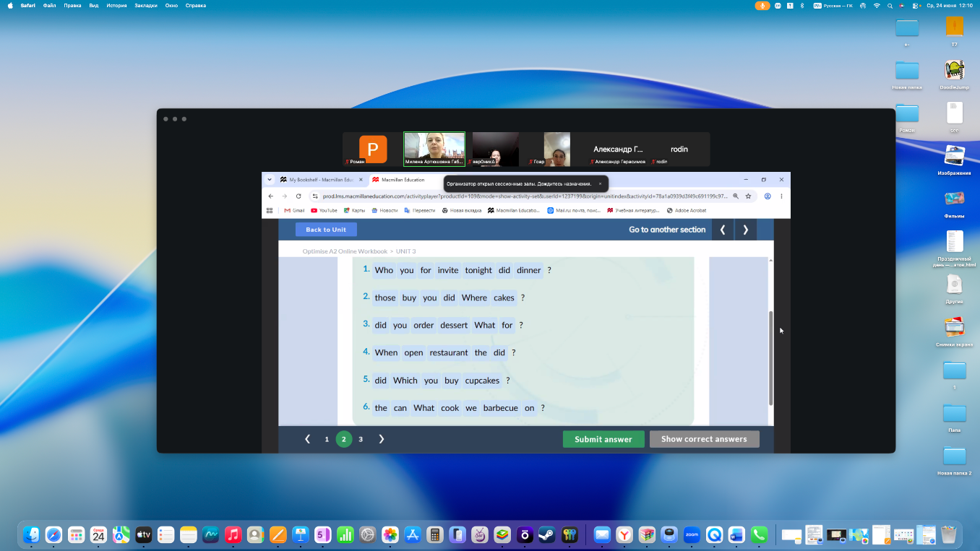
Task: Open the browser three-dot menu
Action: click(781, 196)
